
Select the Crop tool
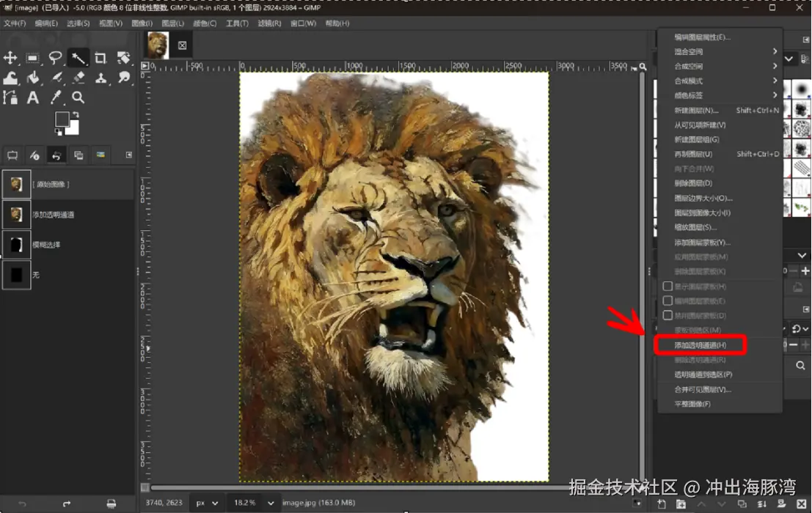(100, 57)
